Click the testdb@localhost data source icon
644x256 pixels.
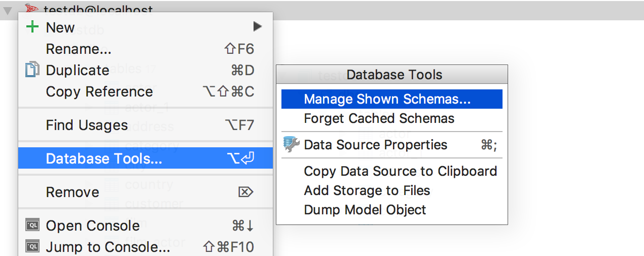pyautogui.click(x=31, y=10)
